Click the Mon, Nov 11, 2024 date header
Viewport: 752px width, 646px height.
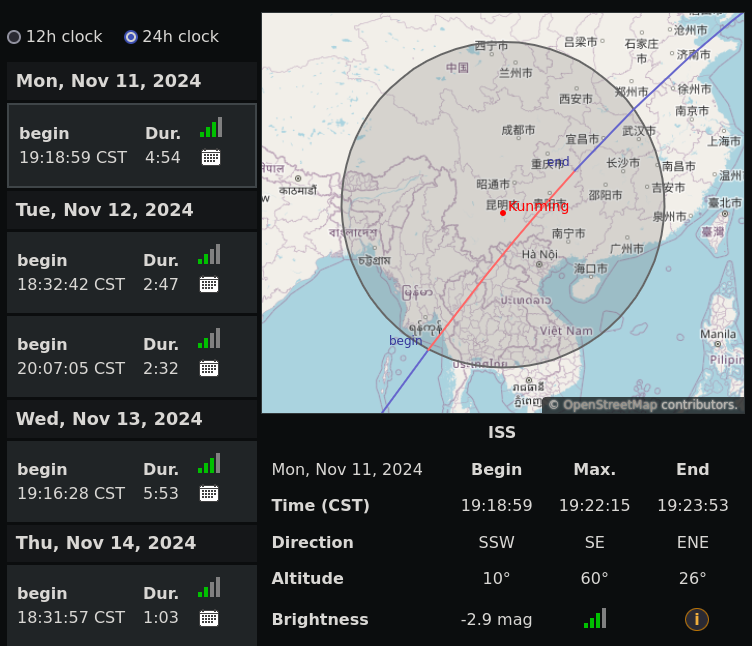[108, 81]
